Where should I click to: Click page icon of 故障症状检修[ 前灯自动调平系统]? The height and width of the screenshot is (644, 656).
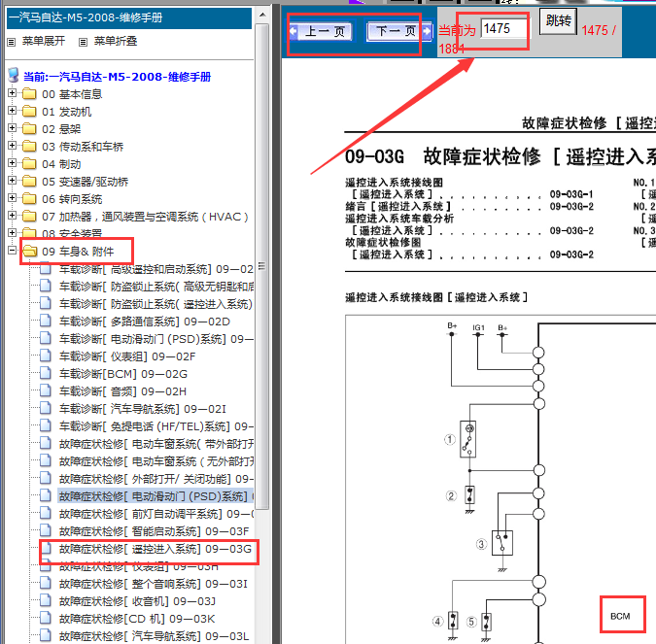point(45,513)
